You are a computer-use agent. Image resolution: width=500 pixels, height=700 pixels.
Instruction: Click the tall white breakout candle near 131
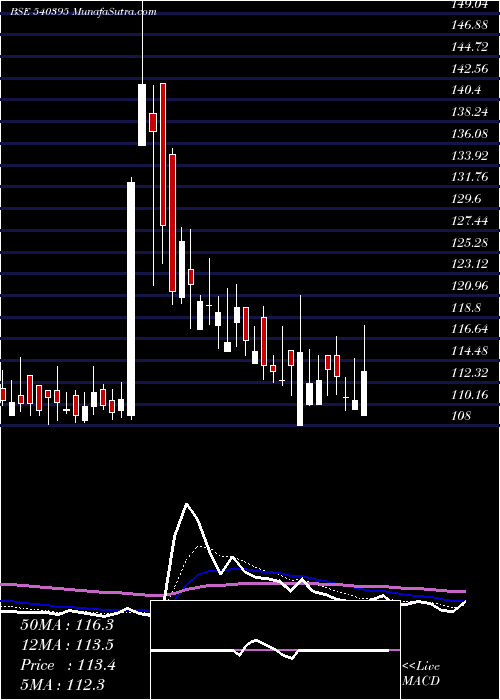click(x=131, y=299)
